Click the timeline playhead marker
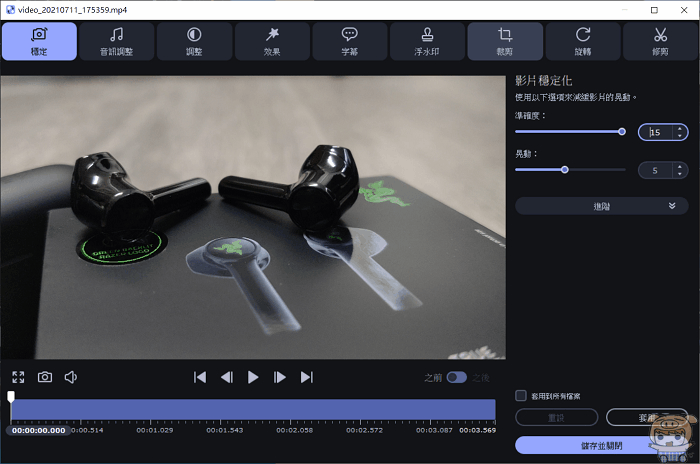The height and width of the screenshot is (464, 700). point(11,397)
